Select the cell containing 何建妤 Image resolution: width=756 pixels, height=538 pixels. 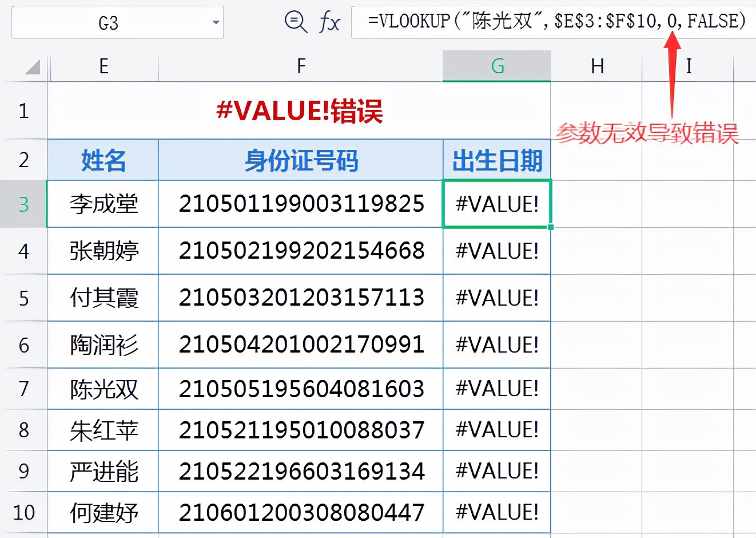[103, 513]
